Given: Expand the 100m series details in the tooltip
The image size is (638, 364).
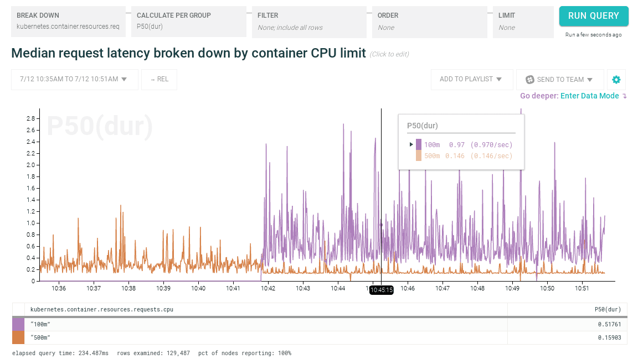Looking at the screenshot, I should click(410, 144).
